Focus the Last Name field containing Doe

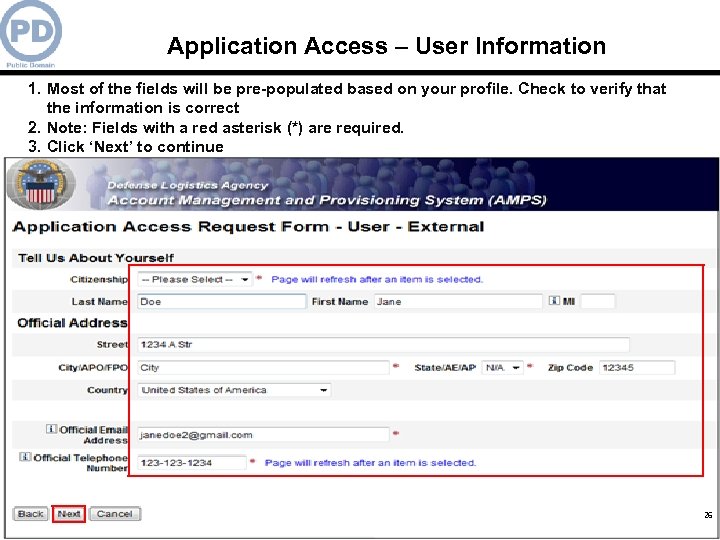(222, 302)
